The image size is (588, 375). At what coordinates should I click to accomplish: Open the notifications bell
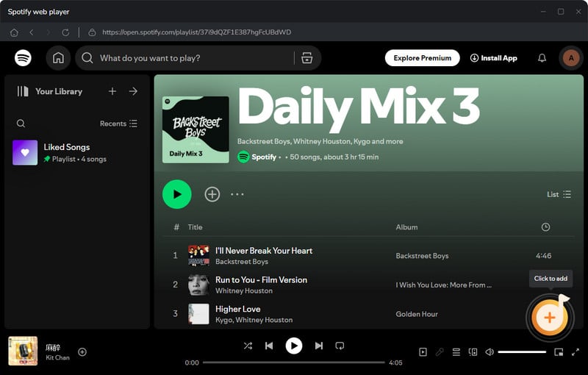coord(542,58)
